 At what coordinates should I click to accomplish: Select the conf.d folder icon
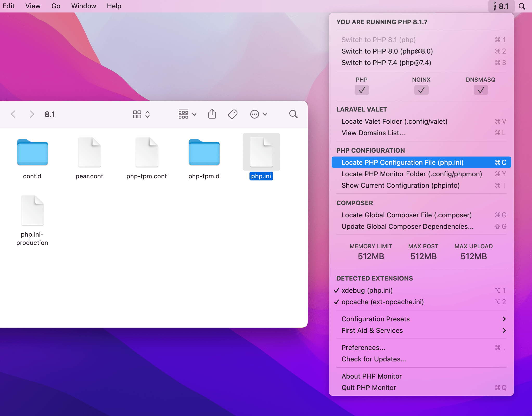point(32,152)
